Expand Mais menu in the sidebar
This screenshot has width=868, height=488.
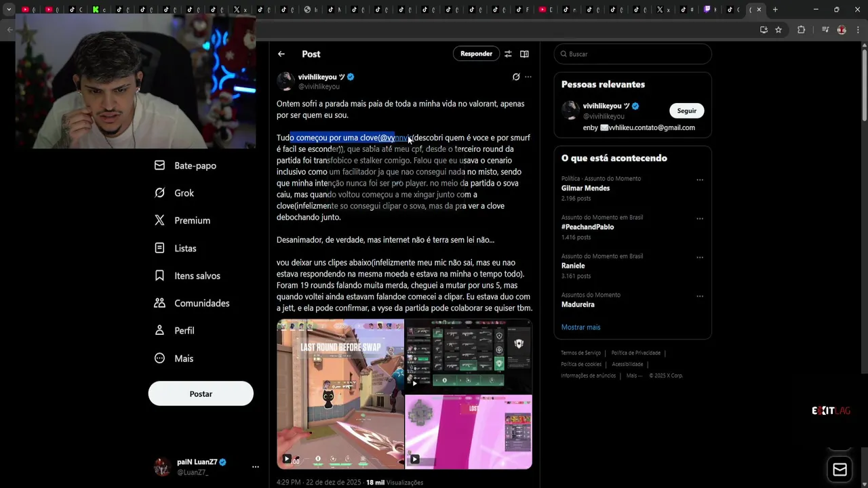[x=174, y=359]
